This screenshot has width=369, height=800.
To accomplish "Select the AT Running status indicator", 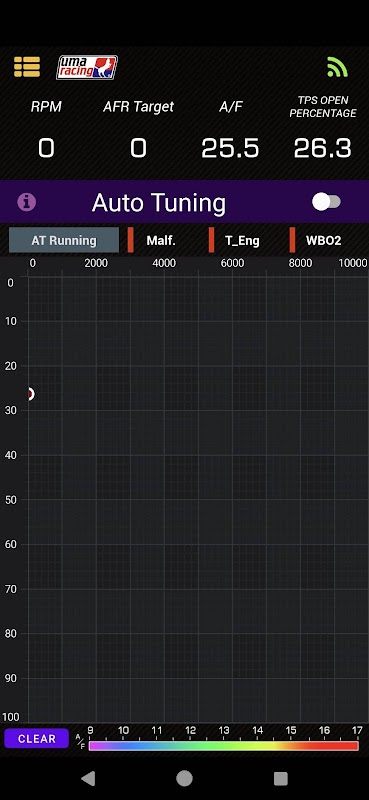I will pyautogui.click(x=64, y=240).
